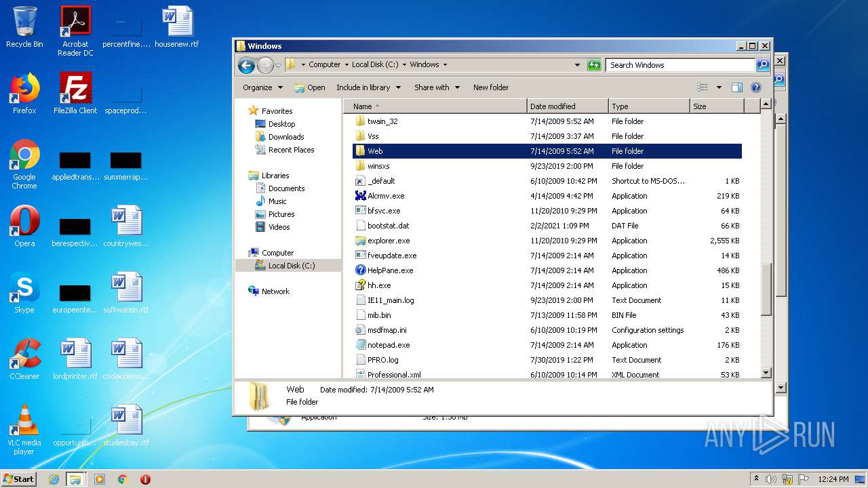Select studiesbay.rtf document on desktop
Screen dimensions: 868x488
126,426
